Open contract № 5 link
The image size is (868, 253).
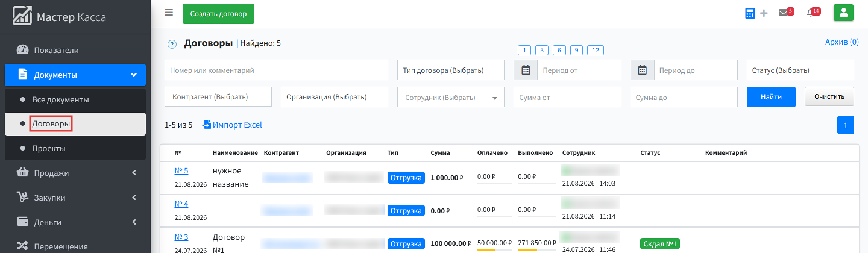(x=181, y=170)
